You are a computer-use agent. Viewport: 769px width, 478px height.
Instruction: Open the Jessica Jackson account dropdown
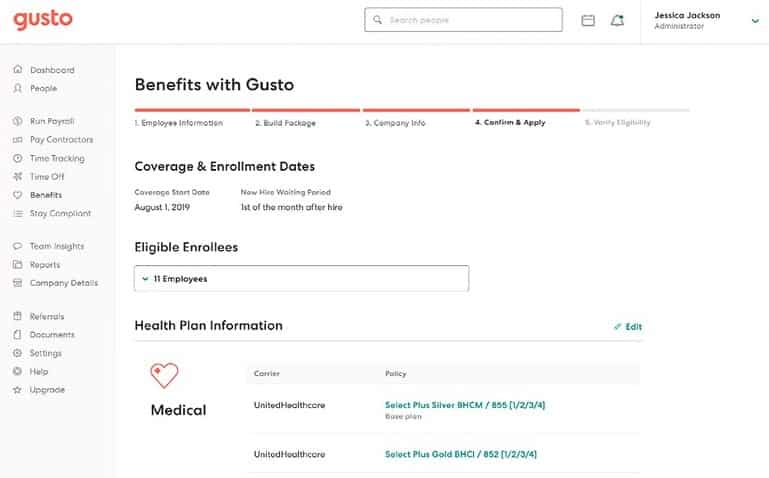[754, 20]
